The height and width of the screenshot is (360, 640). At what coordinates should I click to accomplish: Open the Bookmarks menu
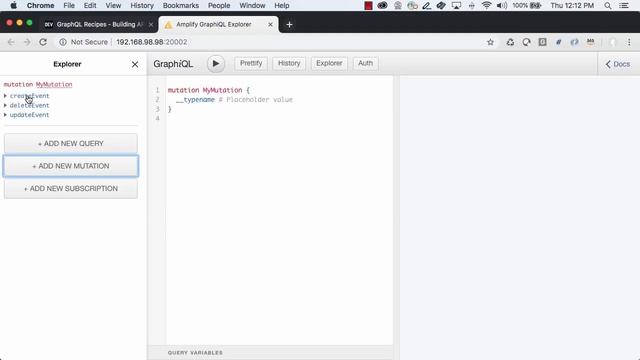point(181,6)
